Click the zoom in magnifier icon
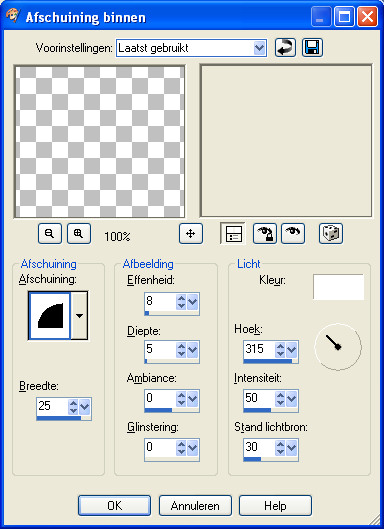This screenshot has width=384, height=529. [79, 233]
